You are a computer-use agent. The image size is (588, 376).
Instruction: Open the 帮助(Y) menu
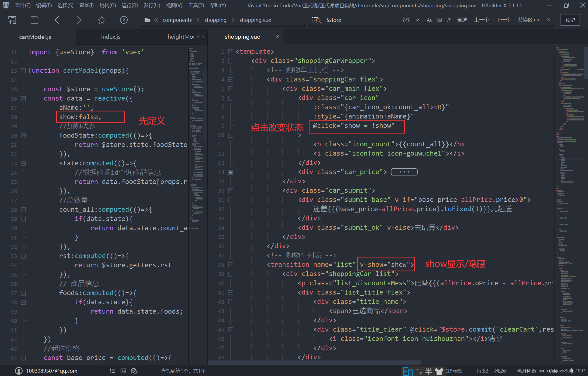[218, 5]
